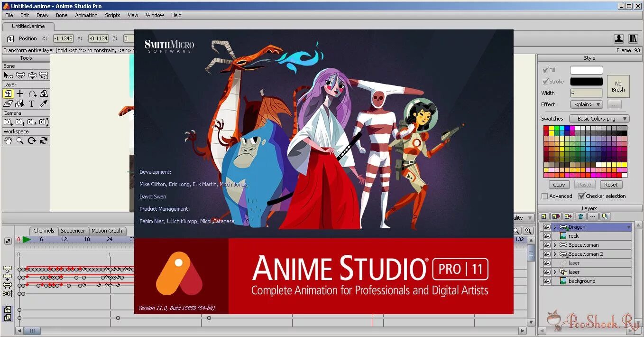This screenshot has width=644, height=337.
Task: Open the Scripts menu
Action: 112,15
